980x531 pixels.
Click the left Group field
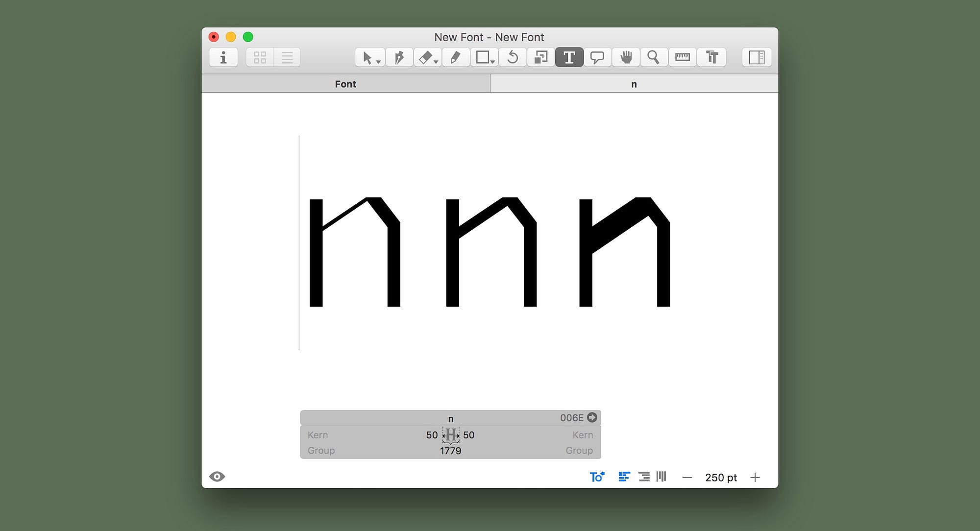tap(321, 450)
